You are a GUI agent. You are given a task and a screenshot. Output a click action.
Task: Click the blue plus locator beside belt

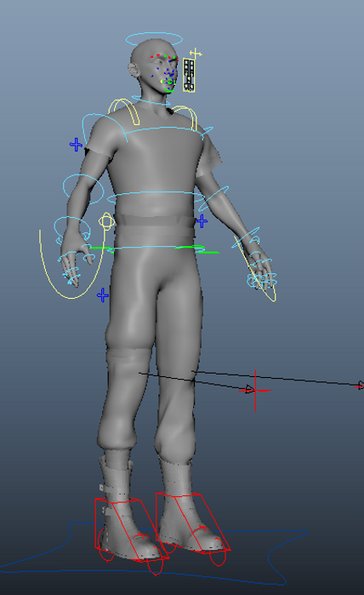click(202, 220)
